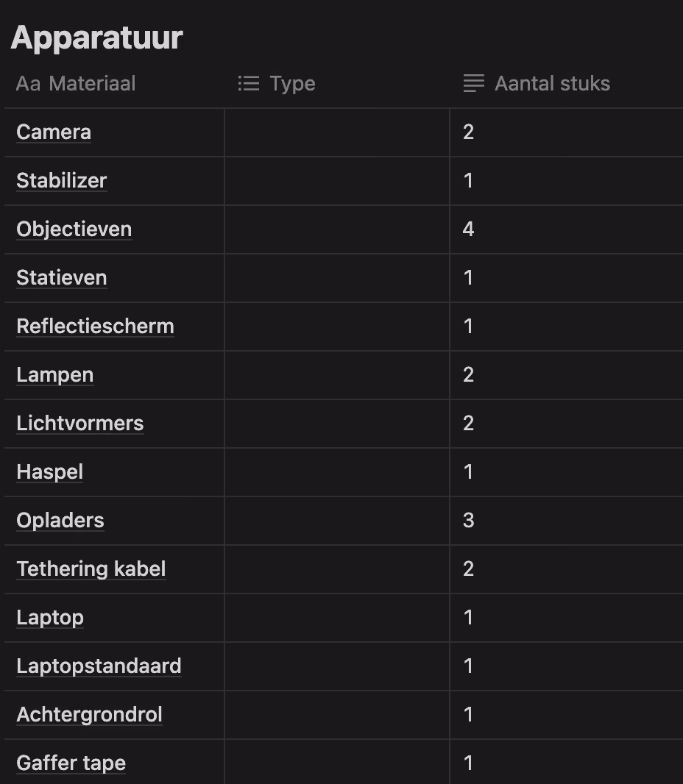This screenshot has width=683, height=784.
Task: Click the Apparatuur database title
Action: [97, 38]
